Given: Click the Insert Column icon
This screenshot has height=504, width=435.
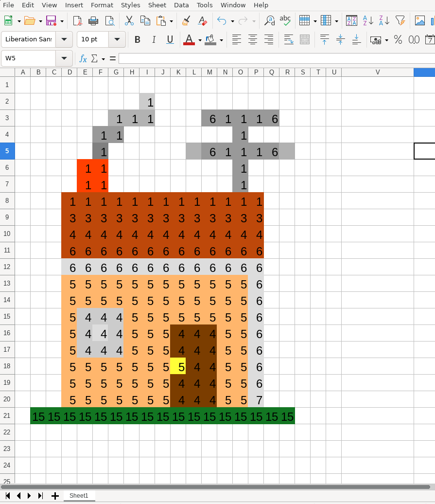Looking at the screenshot, I should (x=326, y=20).
